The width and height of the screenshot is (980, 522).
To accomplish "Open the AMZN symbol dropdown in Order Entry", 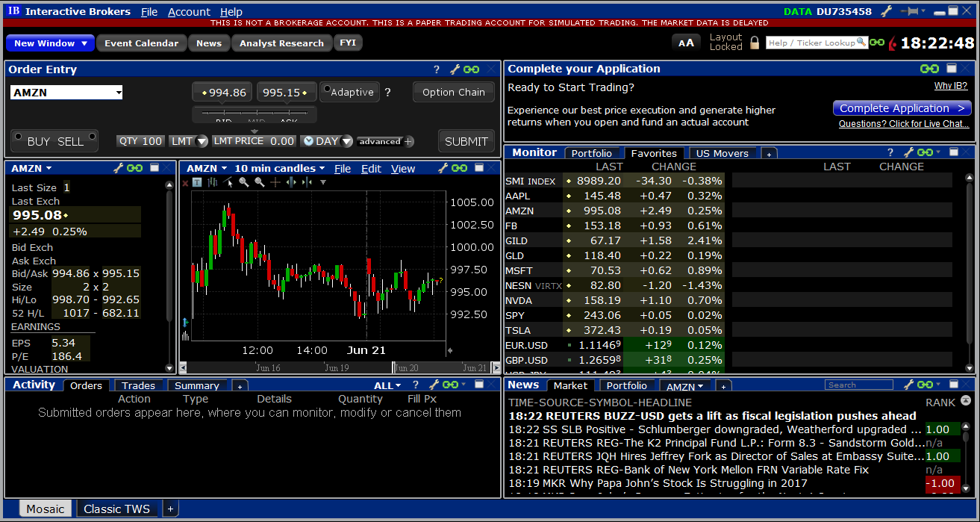I will tap(119, 93).
